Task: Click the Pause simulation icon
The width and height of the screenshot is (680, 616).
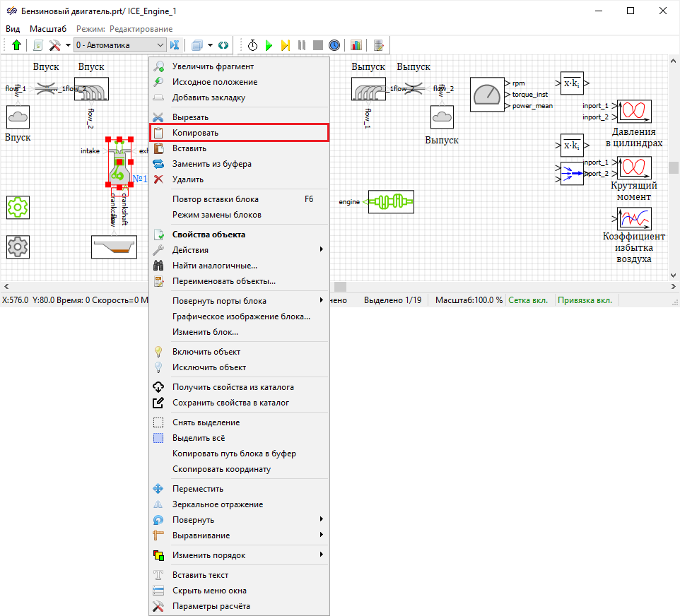Action: click(302, 45)
